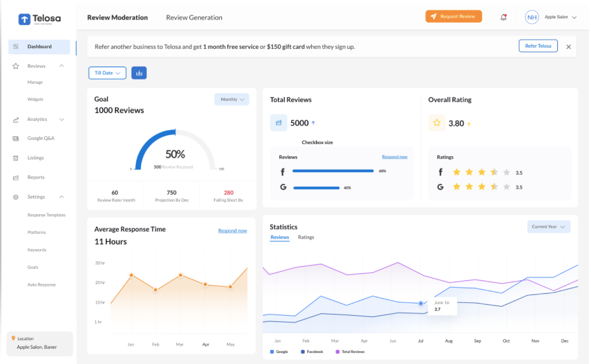
Task: Click the Facebook 60% progress bar
Action: tap(333, 171)
